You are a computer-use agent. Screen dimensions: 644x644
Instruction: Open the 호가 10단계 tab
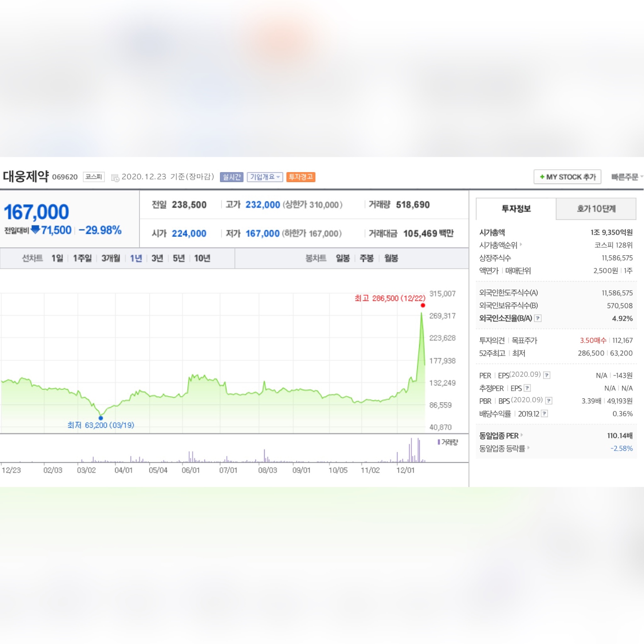596,209
